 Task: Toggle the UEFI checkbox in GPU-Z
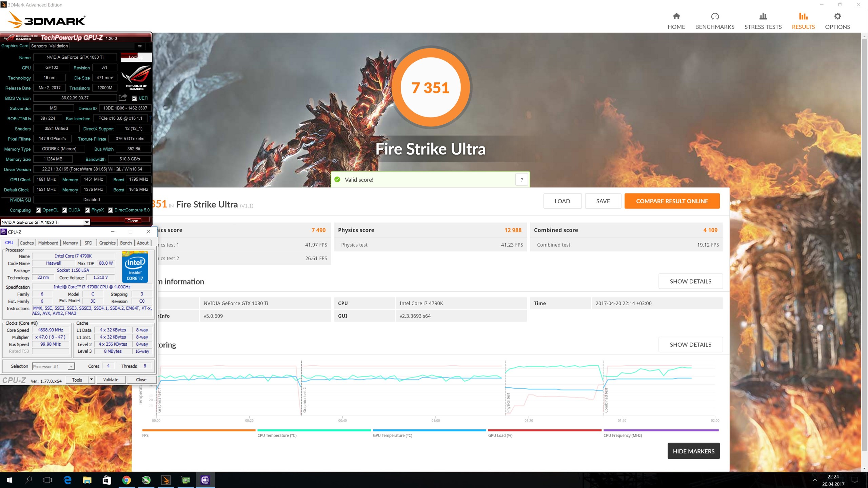(135, 98)
